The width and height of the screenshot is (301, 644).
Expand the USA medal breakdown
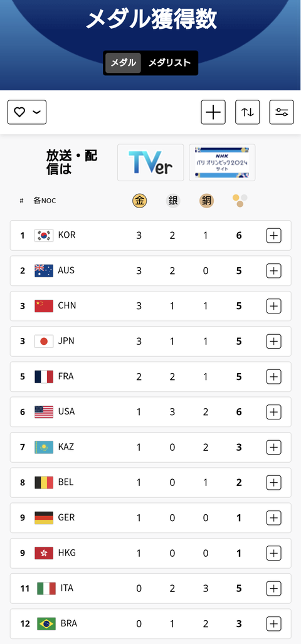274,412
